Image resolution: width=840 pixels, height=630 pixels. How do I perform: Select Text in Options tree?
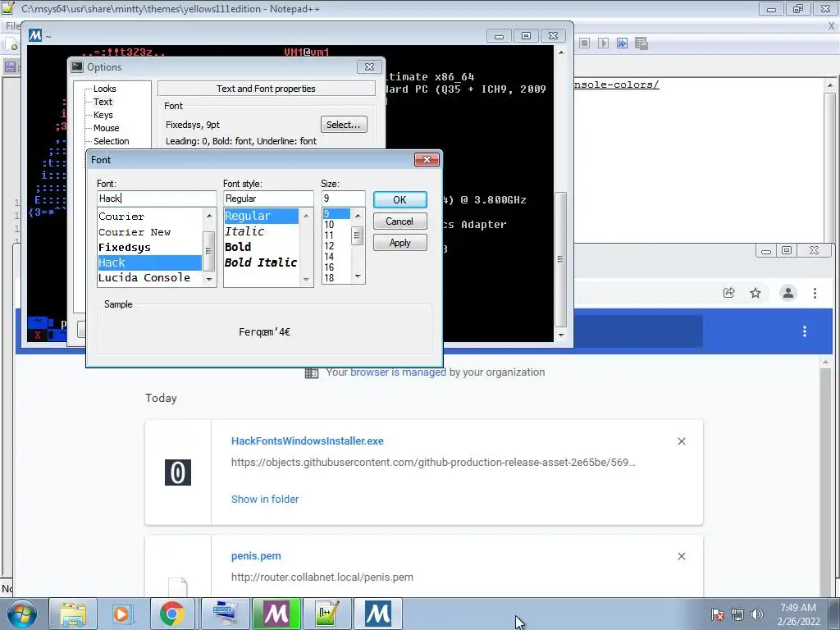point(103,102)
